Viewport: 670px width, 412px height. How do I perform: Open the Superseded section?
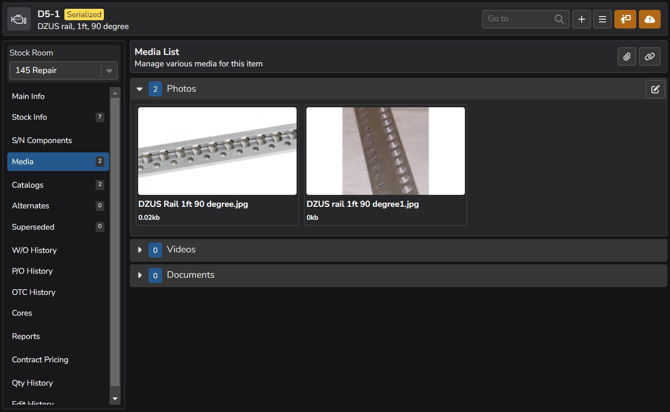(x=58, y=227)
